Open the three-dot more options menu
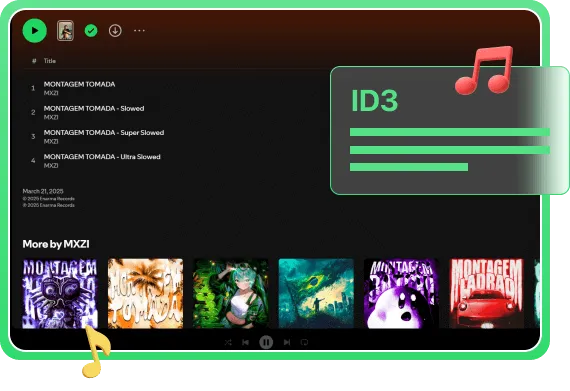 tap(139, 31)
